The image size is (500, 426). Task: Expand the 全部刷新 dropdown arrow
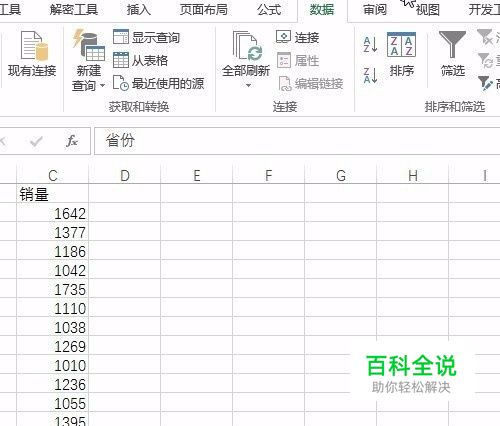[x=248, y=86]
